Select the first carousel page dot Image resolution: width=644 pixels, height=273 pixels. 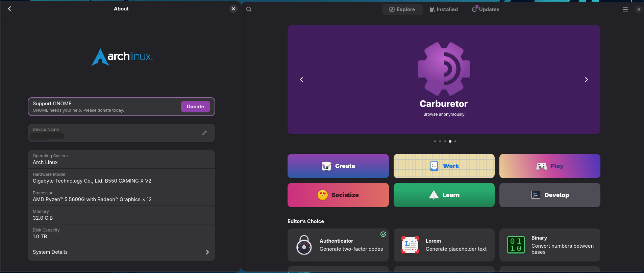pyautogui.click(x=435, y=141)
